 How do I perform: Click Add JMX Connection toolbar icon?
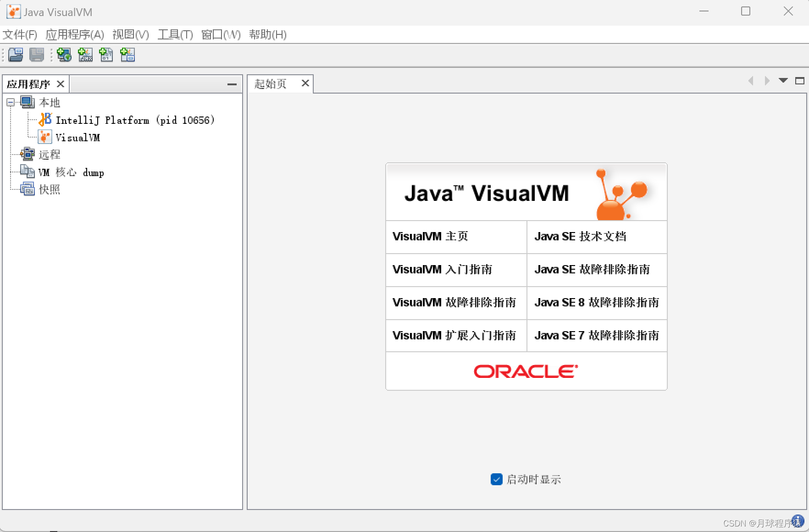coord(85,55)
